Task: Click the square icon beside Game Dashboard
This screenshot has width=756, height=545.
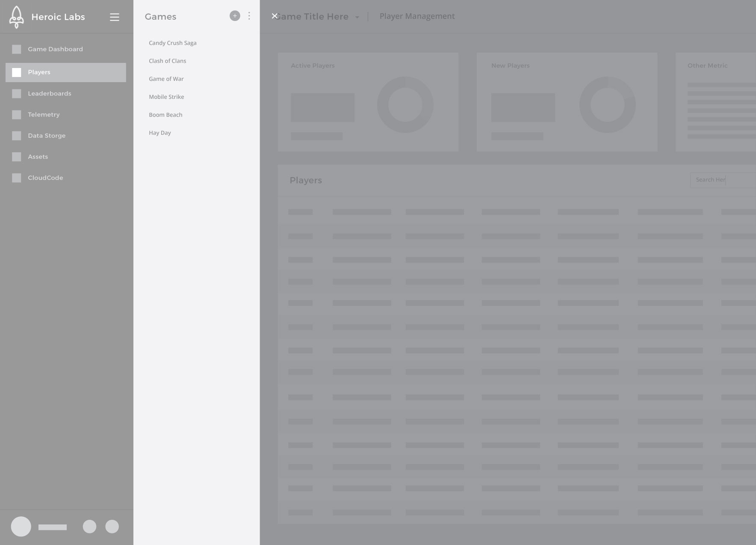Action: pyautogui.click(x=17, y=49)
